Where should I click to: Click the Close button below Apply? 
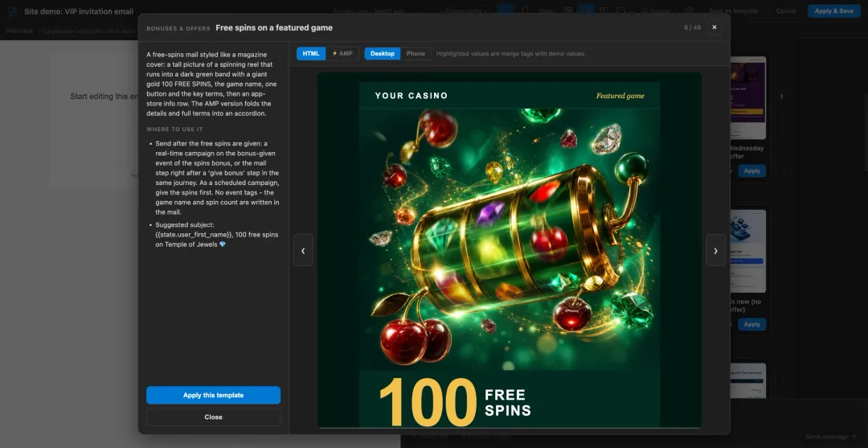213,417
